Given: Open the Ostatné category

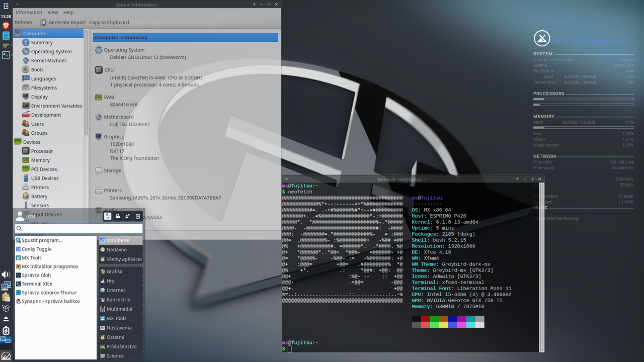Looking at the screenshot, I should pyautogui.click(x=121, y=337).
